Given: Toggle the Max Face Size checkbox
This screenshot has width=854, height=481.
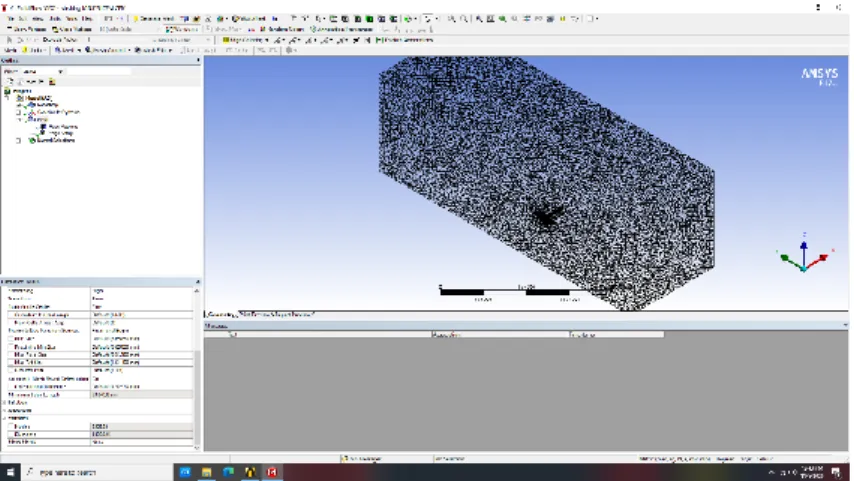Looking at the screenshot, I should 11,355.
